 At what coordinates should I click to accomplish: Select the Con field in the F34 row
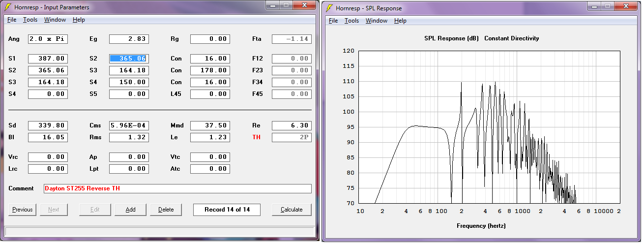coord(210,82)
